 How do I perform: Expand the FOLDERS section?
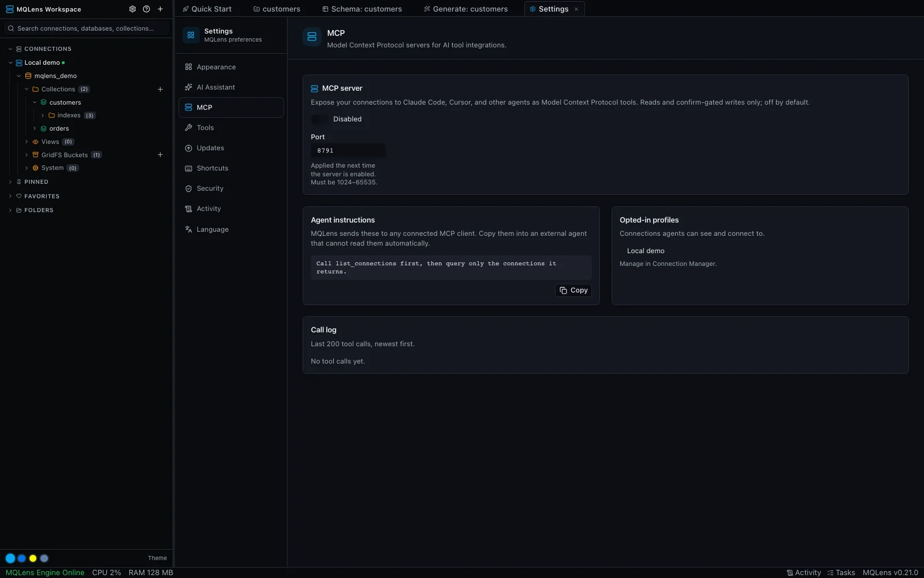10,210
